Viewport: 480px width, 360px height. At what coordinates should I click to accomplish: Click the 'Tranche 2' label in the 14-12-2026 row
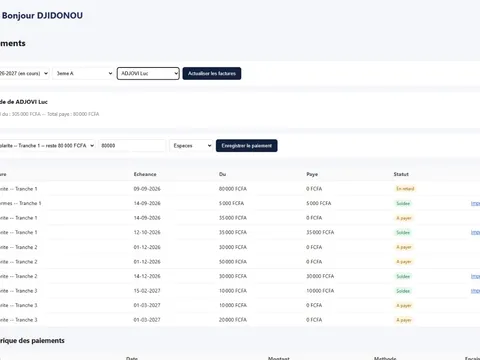(x=26, y=276)
